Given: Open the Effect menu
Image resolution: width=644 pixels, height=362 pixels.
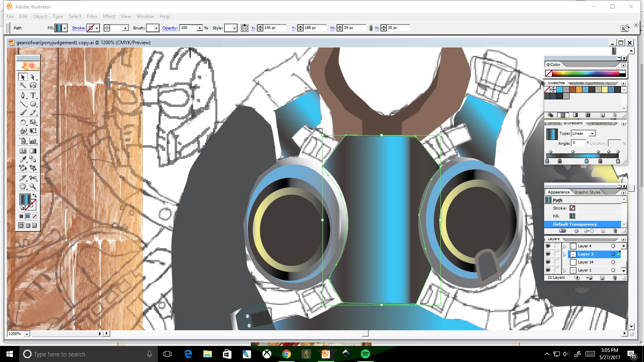Looking at the screenshot, I should pos(109,16).
